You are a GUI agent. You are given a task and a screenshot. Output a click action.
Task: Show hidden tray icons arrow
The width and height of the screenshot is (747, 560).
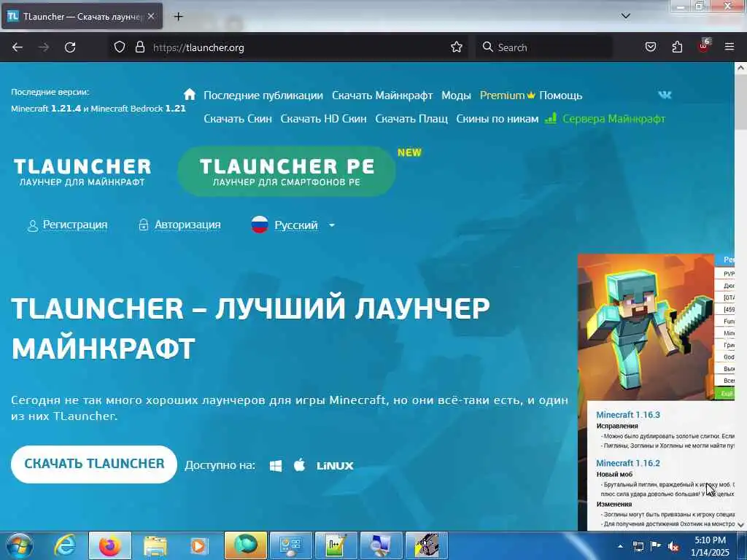[620, 547]
